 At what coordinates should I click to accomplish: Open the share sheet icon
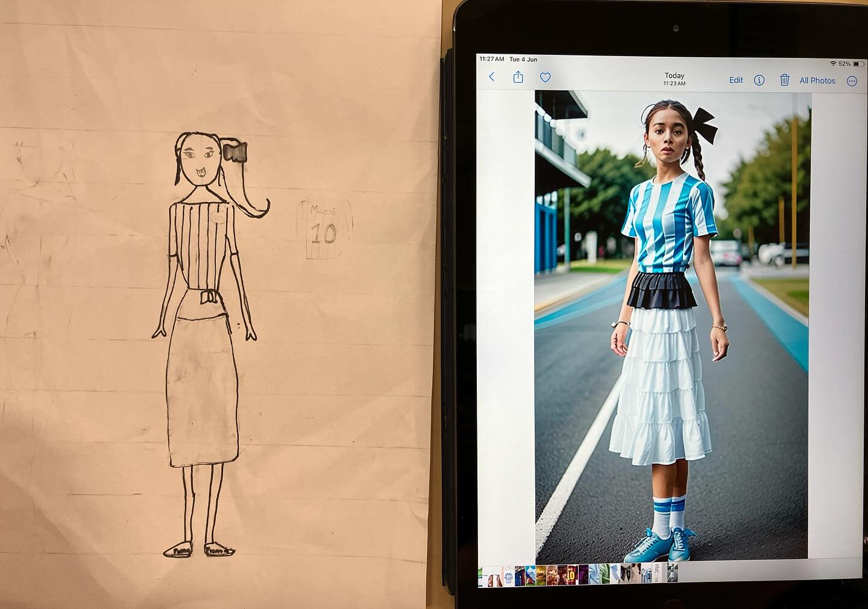518,77
